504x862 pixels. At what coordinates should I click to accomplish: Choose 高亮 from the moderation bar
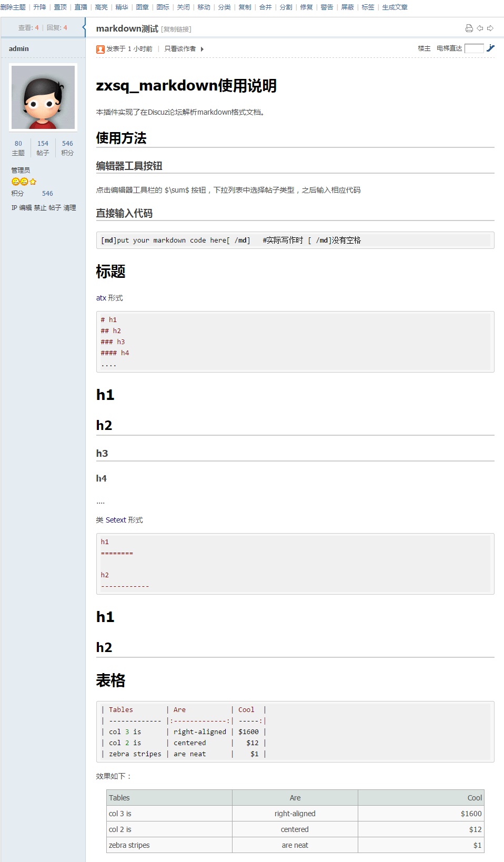tap(102, 7)
